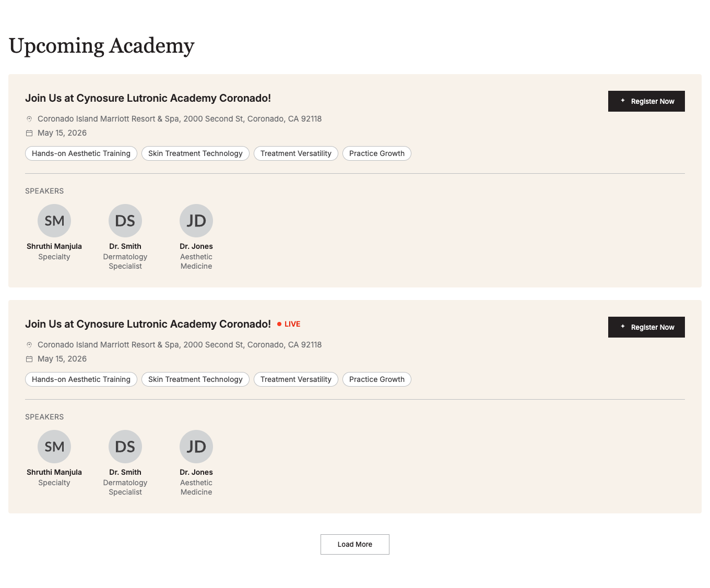Select the Skin Treatment Technology tag in the first card

tap(195, 153)
